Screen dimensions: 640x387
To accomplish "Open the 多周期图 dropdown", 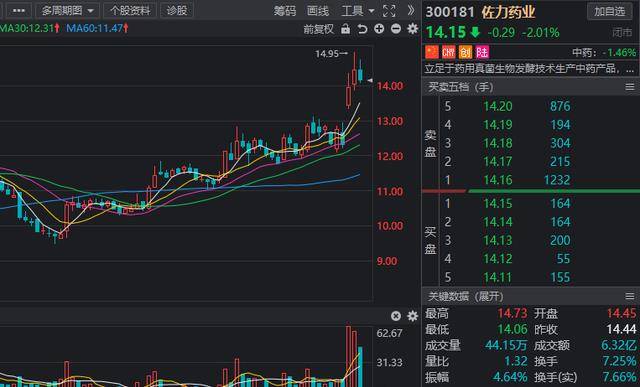I will point(67,11).
